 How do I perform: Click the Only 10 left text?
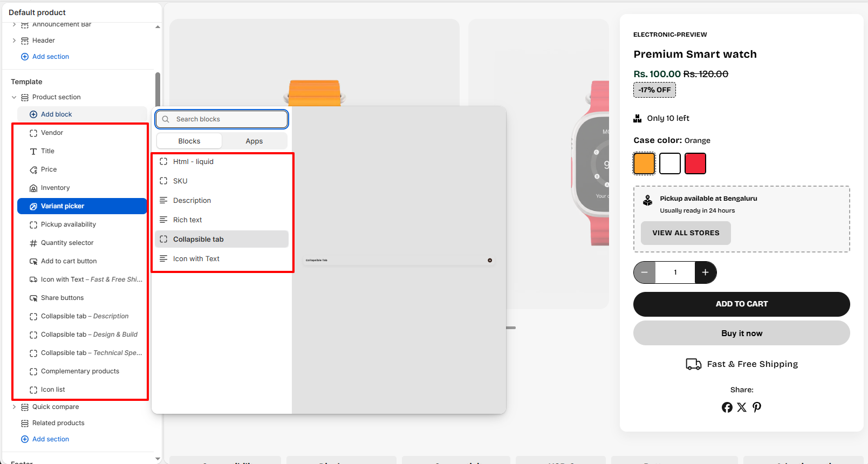point(668,118)
